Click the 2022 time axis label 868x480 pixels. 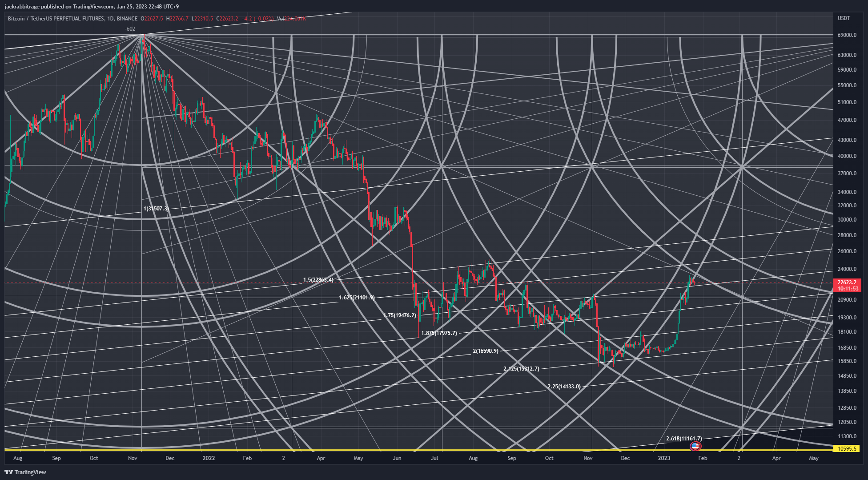click(x=209, y=458)
